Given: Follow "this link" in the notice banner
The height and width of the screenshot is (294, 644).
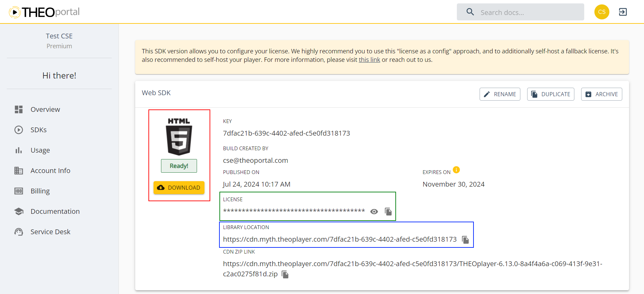Looking at the screenshot, I should [x=369, y=60].
